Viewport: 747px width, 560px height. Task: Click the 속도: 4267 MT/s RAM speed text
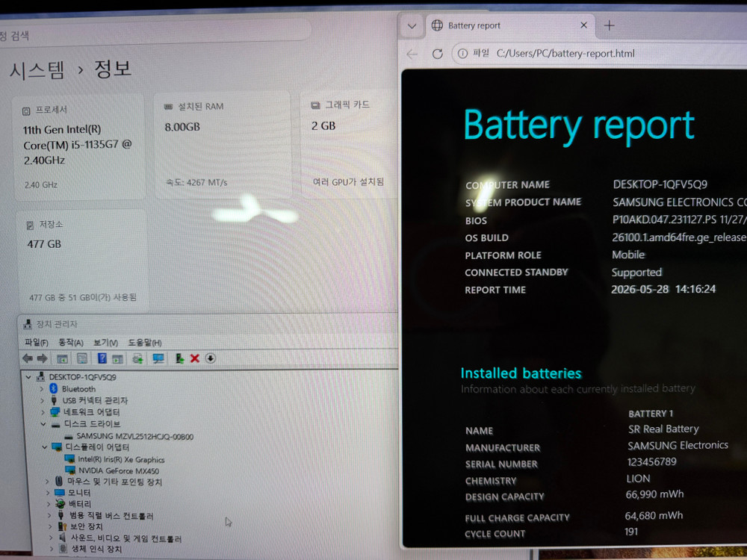tap(196, 182)
